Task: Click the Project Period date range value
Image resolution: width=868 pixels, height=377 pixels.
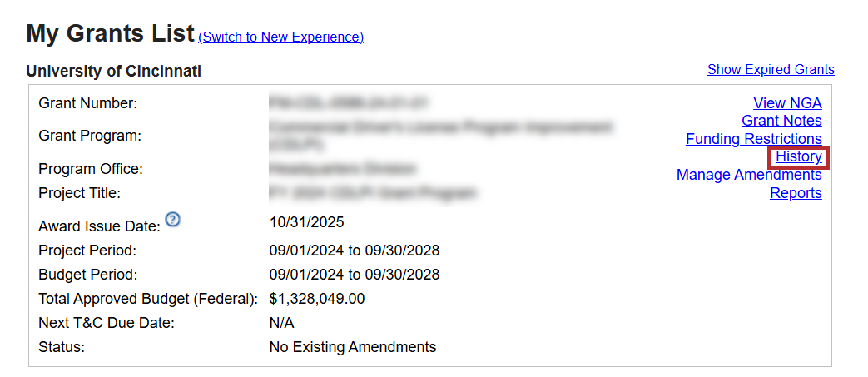Action: click(354, 251)
